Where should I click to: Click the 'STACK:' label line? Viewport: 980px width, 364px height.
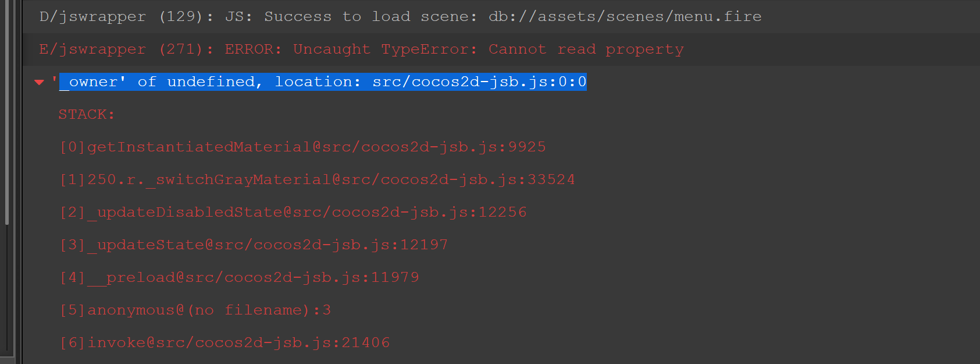[87, 115]
